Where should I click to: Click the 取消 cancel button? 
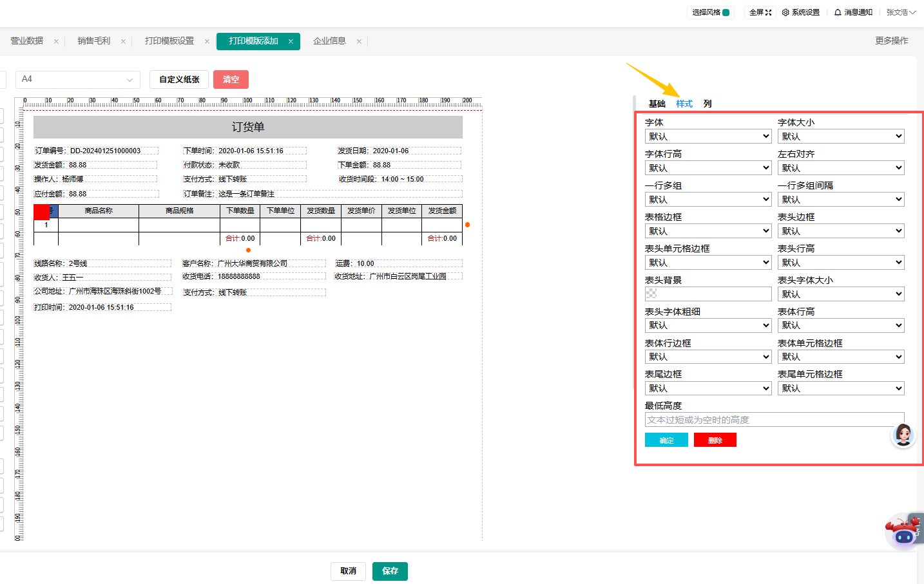349,571
